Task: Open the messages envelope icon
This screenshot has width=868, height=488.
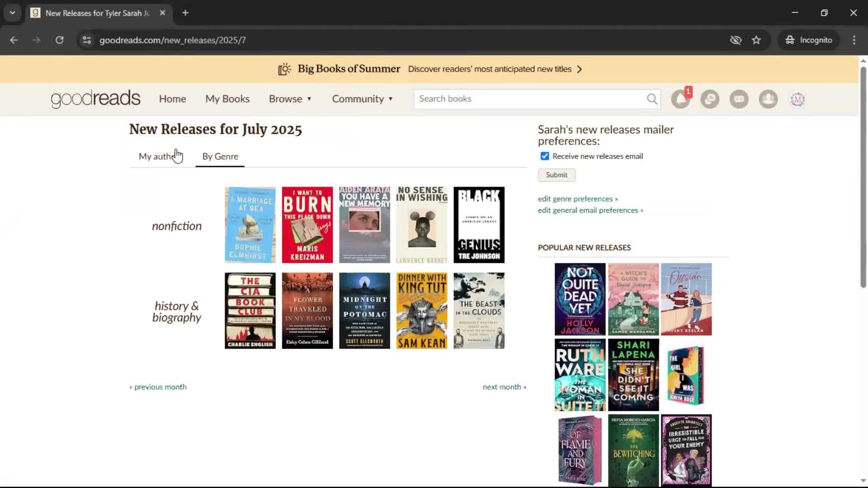Action: tap(739, 99)
